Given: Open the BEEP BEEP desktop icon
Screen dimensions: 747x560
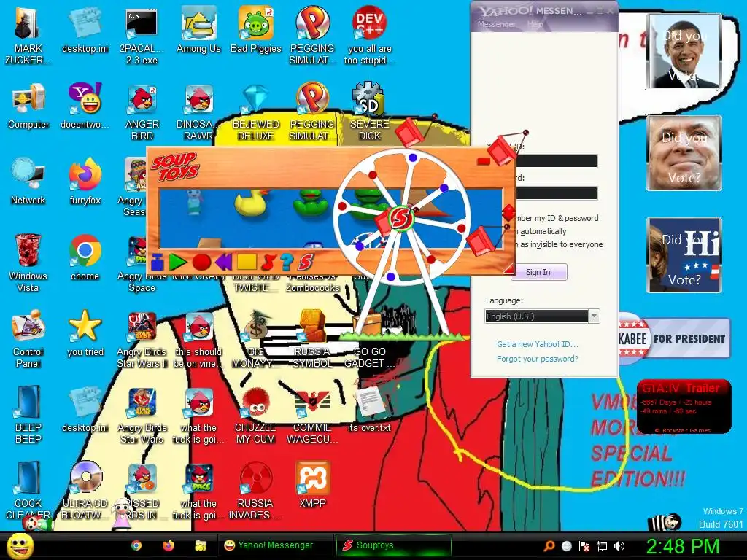Looking at the screenshot, I should pos(28,415).
